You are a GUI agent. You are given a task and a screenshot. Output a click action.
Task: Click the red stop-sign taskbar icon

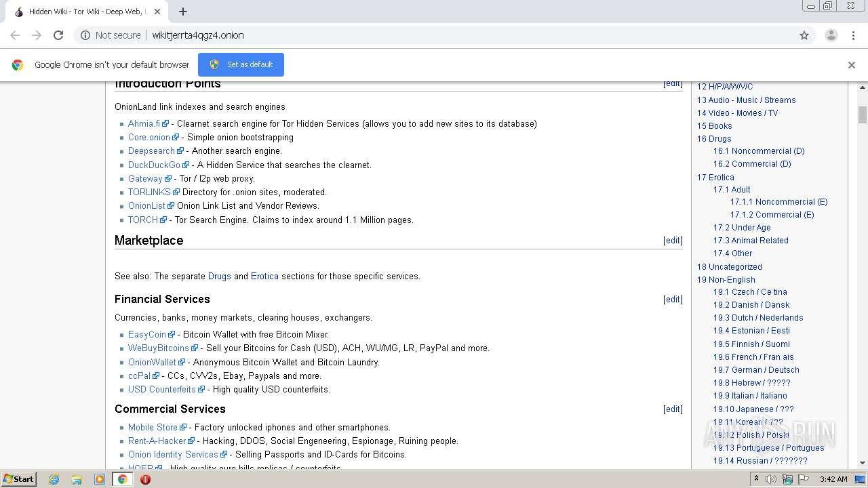[x=145, y=479]
